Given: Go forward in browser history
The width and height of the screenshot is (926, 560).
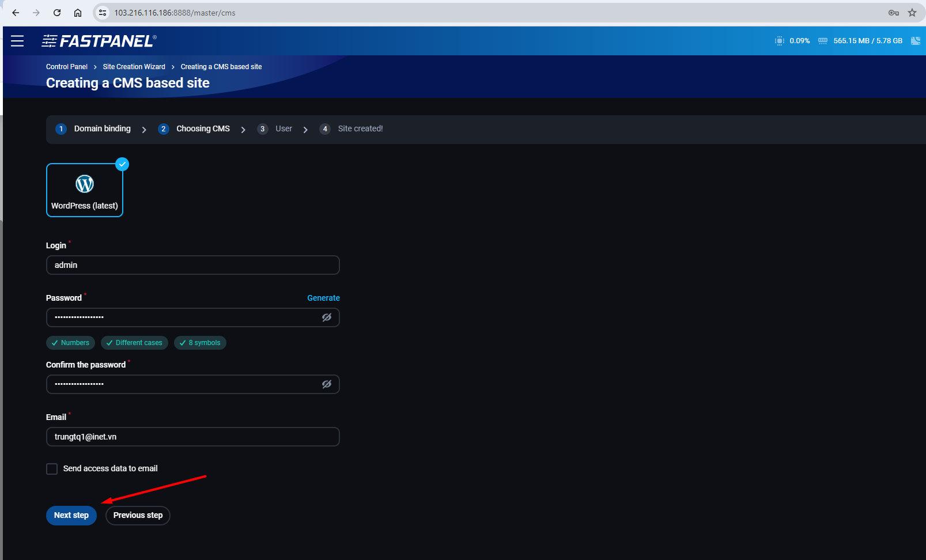Looking at the screenshot, I should pos(36,13).
